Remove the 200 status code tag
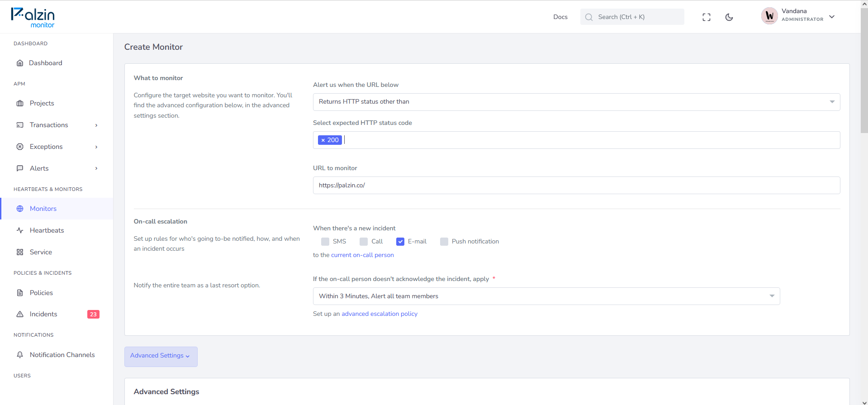868x405 pixels. click(323, 140)
